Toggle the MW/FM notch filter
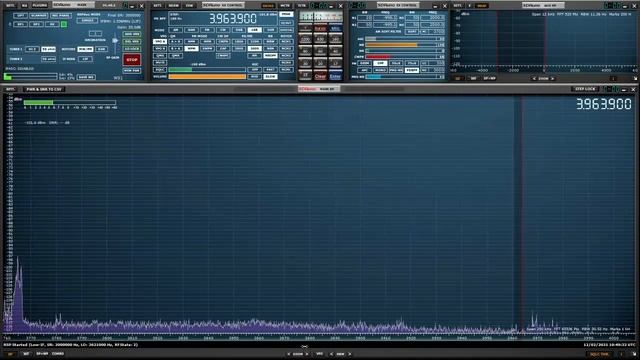The width and height of the screenshot is (640, 360). click(x=86, y=49)
